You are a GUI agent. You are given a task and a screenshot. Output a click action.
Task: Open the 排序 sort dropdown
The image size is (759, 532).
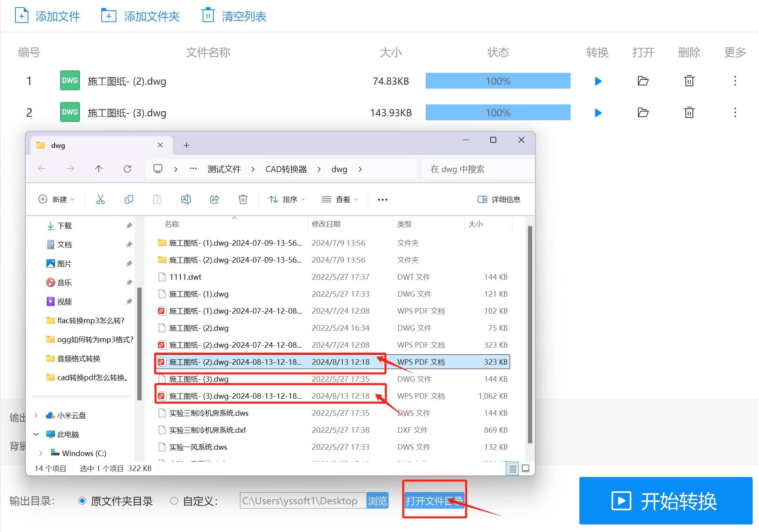coord(287,199)
